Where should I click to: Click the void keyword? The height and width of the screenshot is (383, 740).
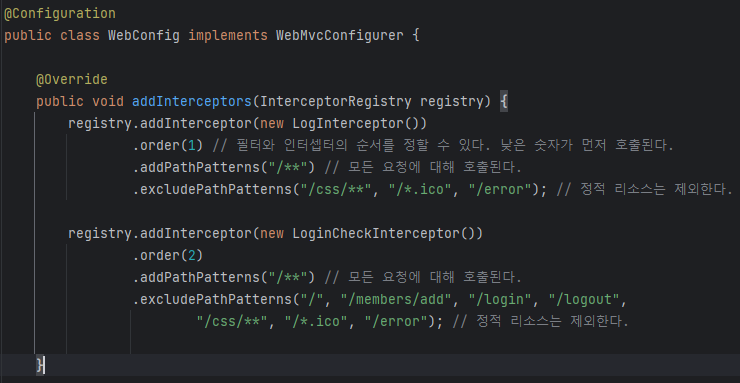coord(108,101)
